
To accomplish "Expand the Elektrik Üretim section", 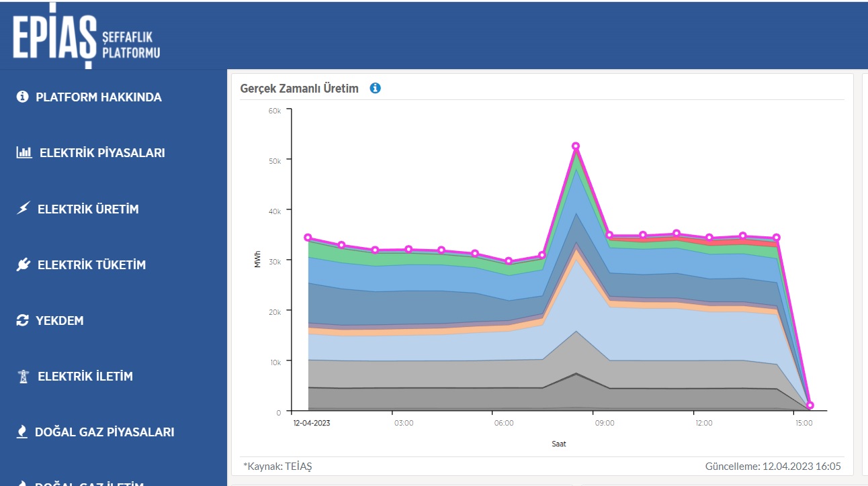I will coord(88,209).
